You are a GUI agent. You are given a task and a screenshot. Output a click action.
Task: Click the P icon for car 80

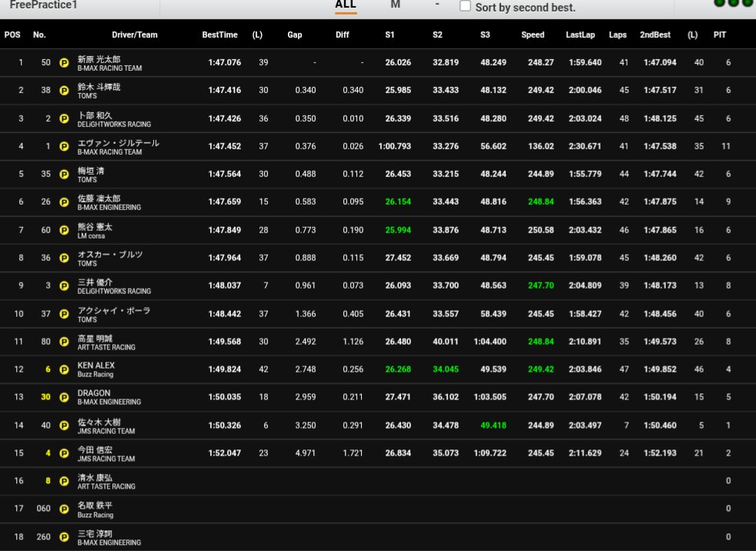click(x=64, y=342)
